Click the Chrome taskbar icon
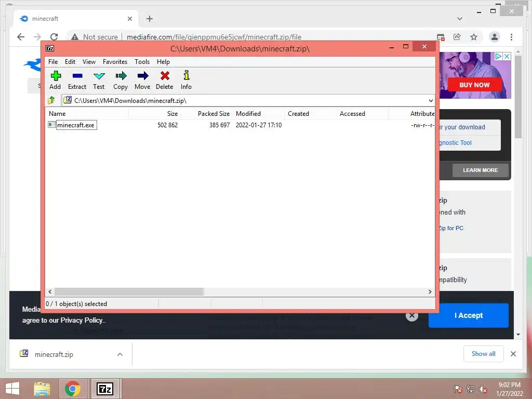532x399 pixels. click(73, 389)
